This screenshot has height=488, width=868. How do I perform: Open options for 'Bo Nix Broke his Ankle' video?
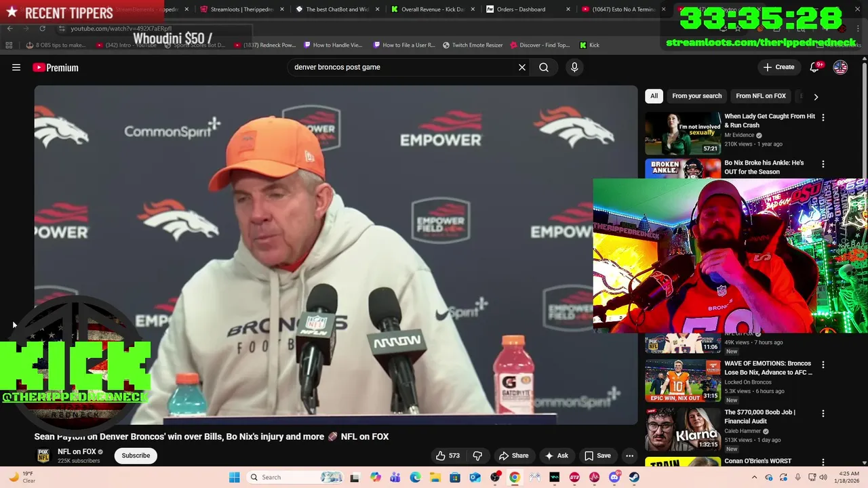(823, 164)
